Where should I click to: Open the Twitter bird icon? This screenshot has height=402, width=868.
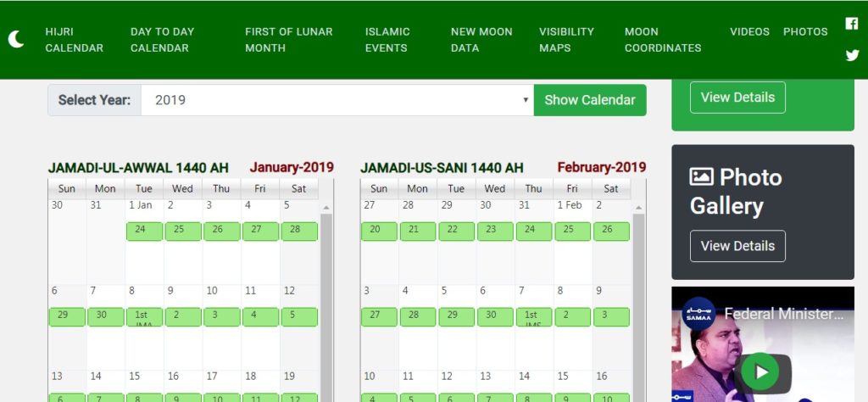(852, 55)
